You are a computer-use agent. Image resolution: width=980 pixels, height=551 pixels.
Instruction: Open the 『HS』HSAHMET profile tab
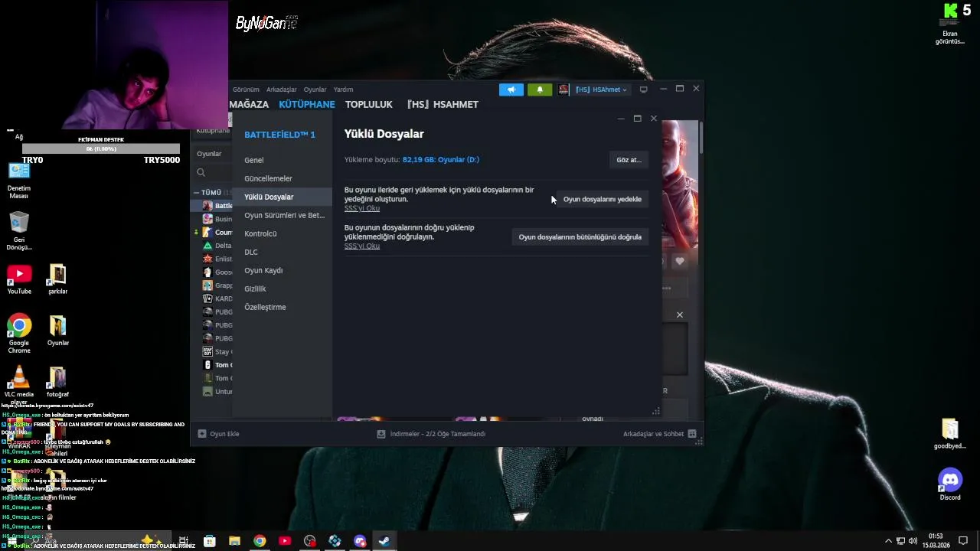pyautogui.click(x=443, y=104)
